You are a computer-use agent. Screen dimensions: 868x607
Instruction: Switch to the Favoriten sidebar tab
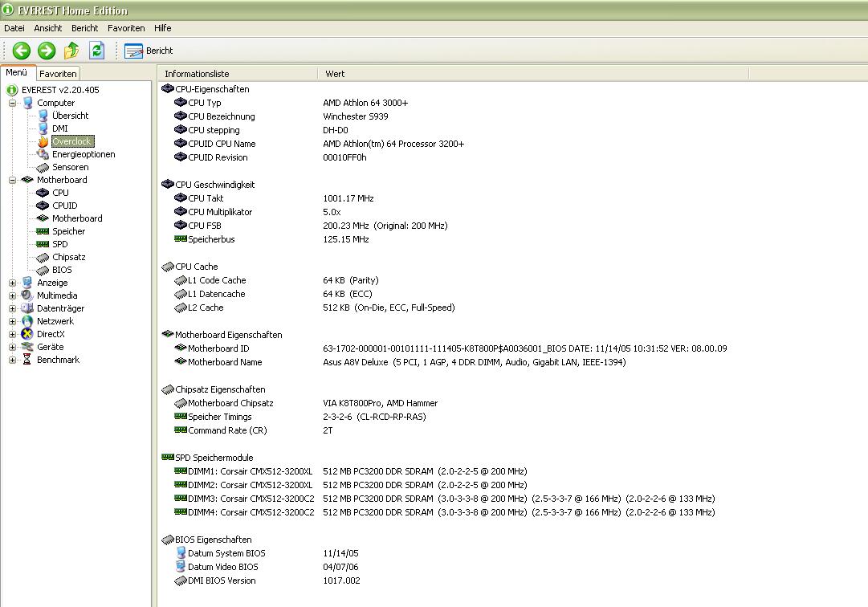coord(58,74)
